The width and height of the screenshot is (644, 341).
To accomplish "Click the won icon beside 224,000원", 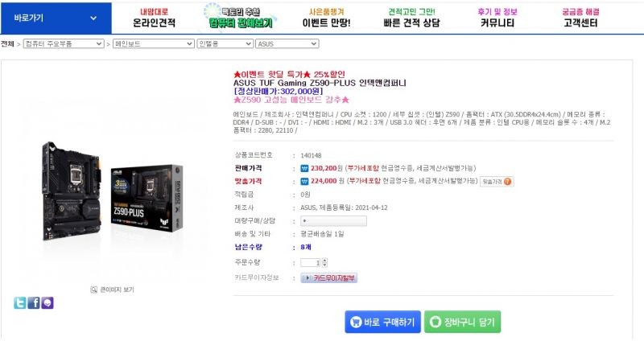I will coord(304,182).
